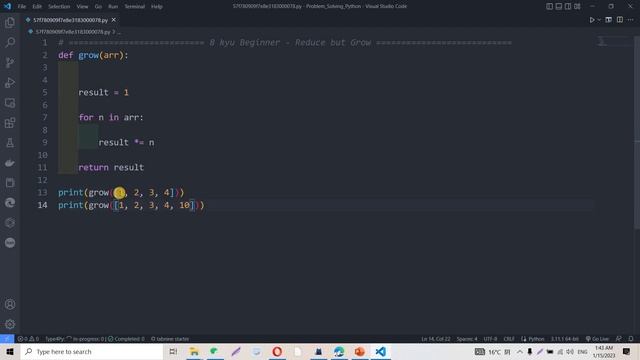Open the Run and Debug view
This screenshot has width=640, height=360.
10,82
